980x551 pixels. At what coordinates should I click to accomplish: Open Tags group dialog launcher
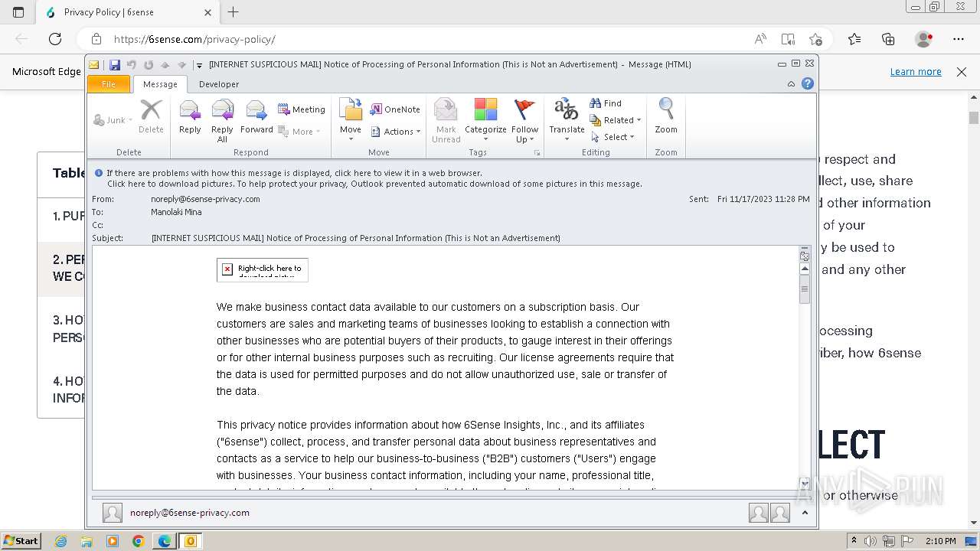537,153
